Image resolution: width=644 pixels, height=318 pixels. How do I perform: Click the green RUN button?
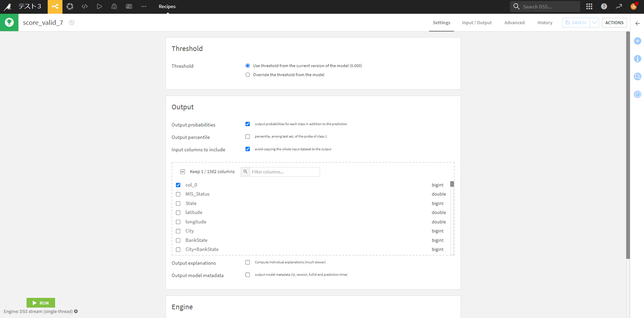41,303
